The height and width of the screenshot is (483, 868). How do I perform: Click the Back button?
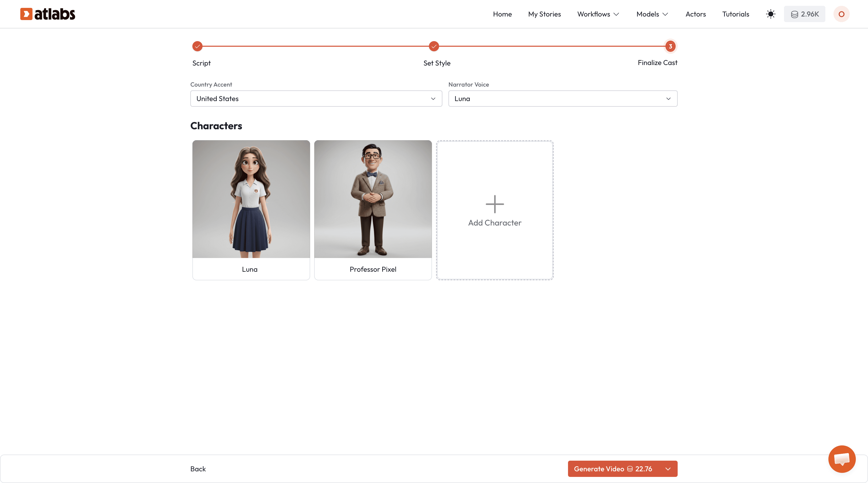[x=198, y=469]
